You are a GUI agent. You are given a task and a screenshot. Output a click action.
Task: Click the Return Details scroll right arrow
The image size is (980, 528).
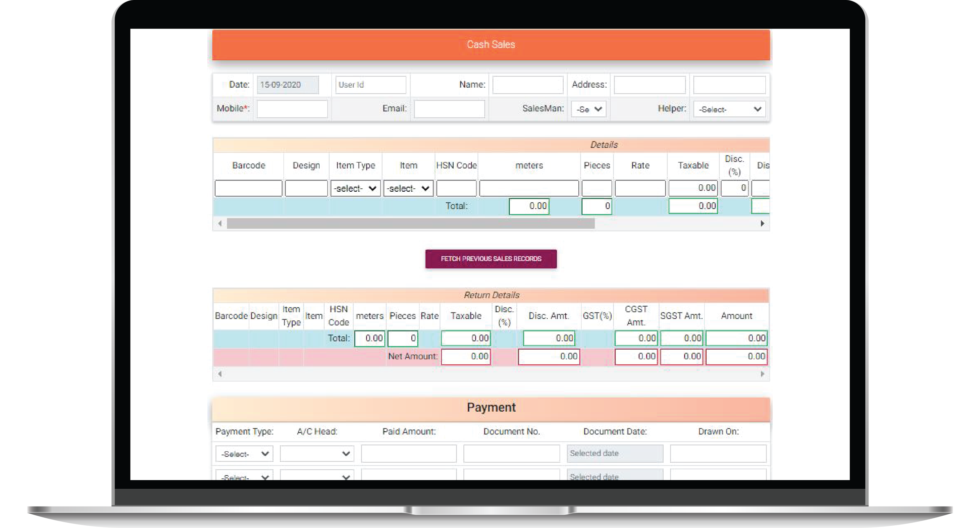[762, 374]
